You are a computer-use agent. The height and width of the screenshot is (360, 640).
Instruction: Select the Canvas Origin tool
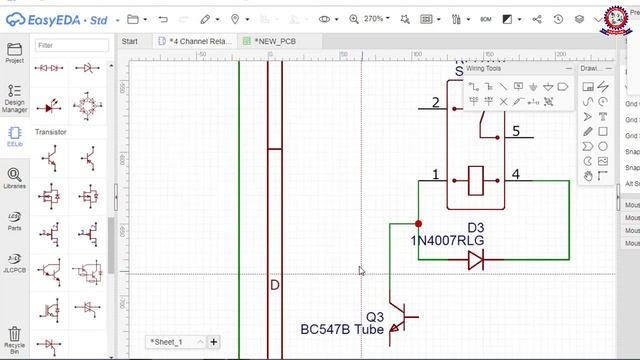[603, 176]
